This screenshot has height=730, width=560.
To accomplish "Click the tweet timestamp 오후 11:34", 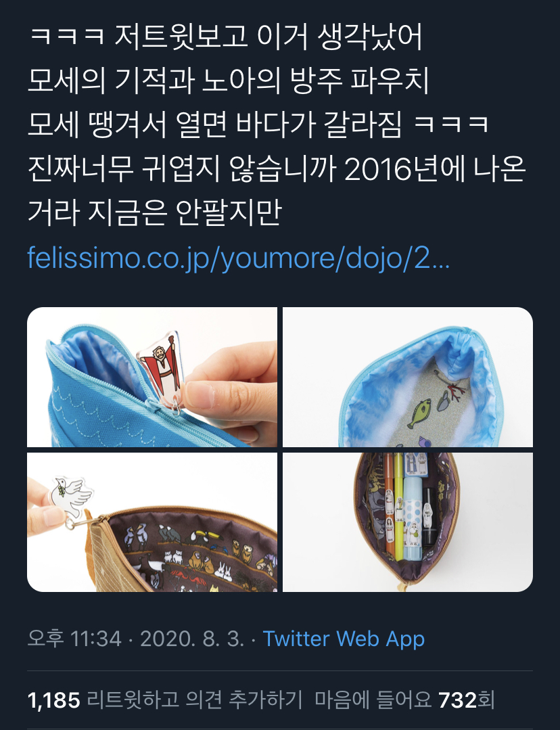I will (x=74, y=639).
